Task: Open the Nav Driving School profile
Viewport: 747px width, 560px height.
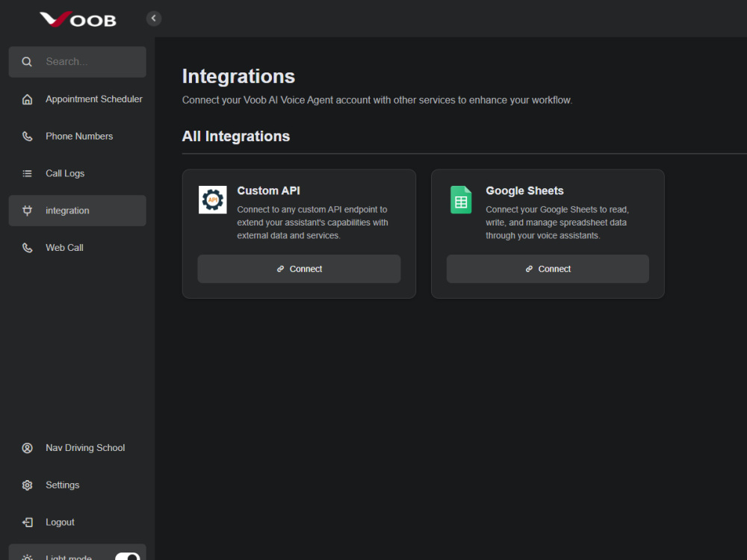Action: click(x=77, y=447)
